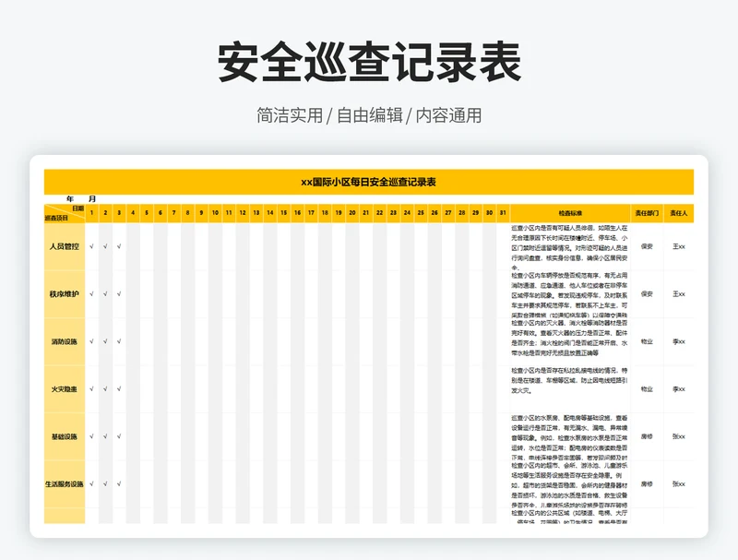Screen dimensions: 738x560
Task: Select the 检查标准 text for 火灾隐患
Action: click(570, 380)
